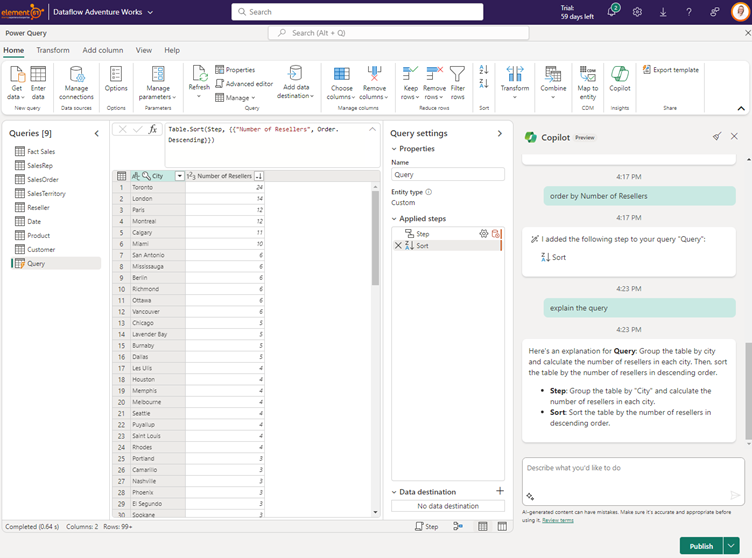The image size is (752, 558).
Task: Open the Advanced editor
Action: point(243,84)
